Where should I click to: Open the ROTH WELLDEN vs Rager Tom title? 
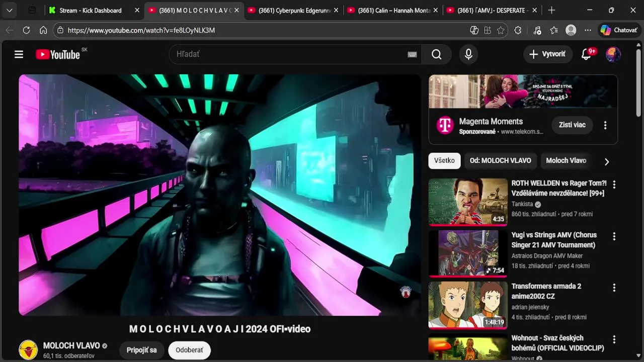coord(559,188)
